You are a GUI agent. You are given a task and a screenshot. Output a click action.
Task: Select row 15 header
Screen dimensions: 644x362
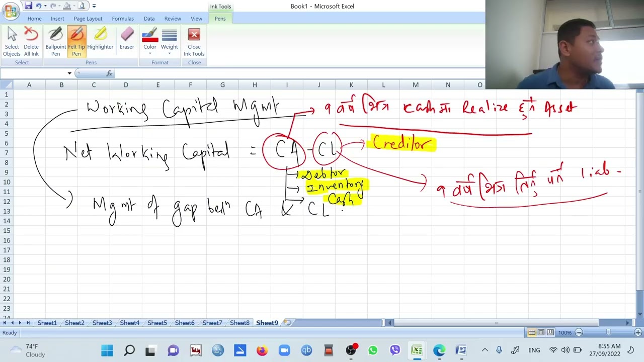(x=7, y=231)
